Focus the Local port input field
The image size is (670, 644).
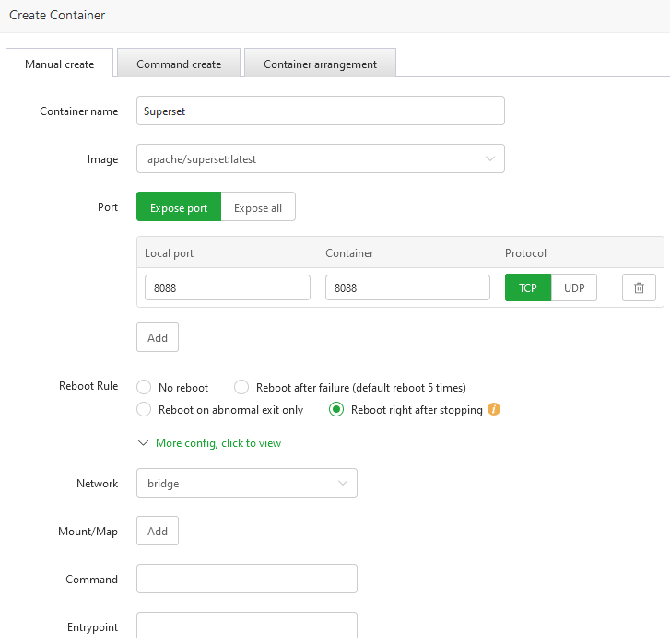click(228, 287)
